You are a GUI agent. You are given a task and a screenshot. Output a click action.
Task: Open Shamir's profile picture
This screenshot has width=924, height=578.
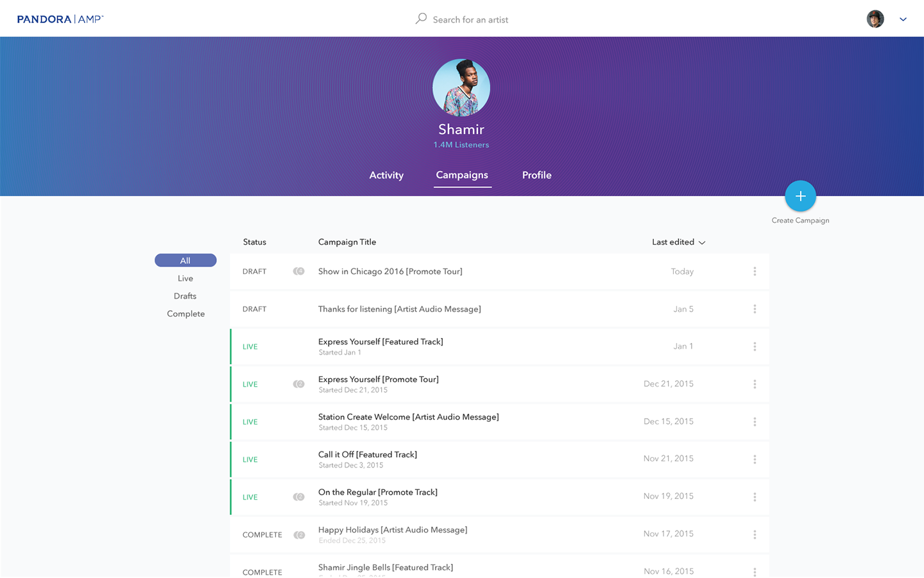pos(461,88)
